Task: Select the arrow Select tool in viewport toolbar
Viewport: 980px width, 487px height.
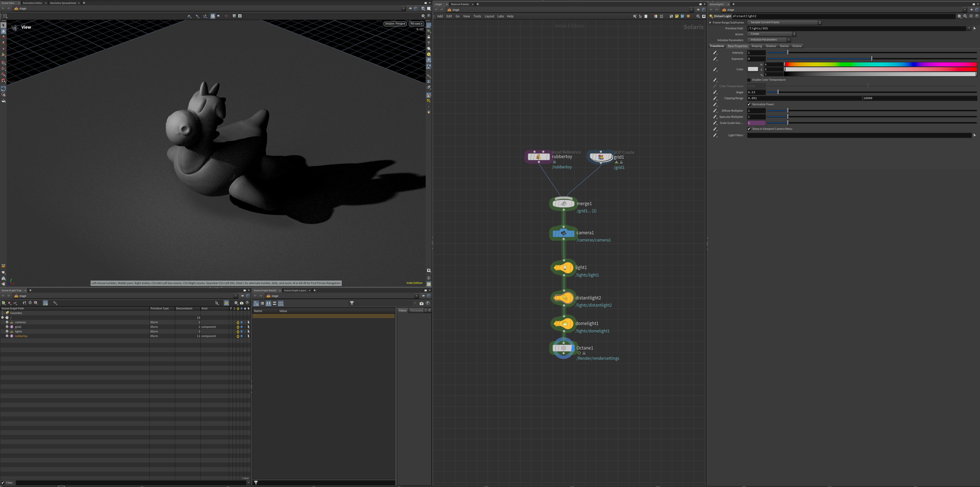Action: 3,25
